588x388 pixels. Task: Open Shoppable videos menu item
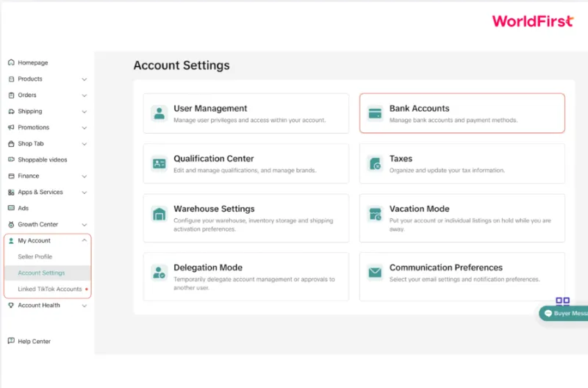(43, 159)
